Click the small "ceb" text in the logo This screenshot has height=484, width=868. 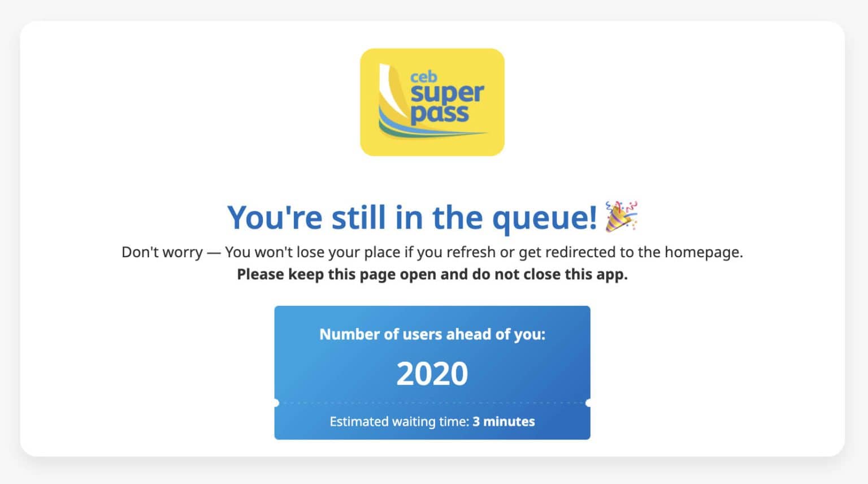tap(423, 76)
